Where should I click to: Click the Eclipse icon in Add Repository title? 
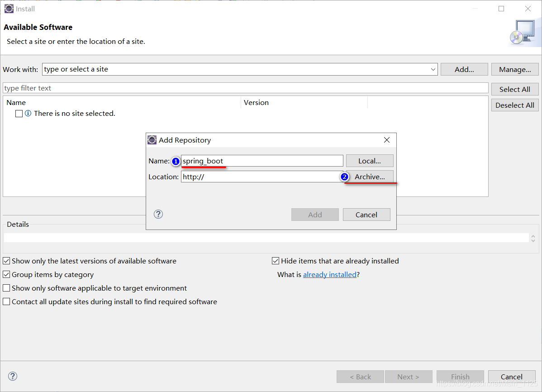152,140
